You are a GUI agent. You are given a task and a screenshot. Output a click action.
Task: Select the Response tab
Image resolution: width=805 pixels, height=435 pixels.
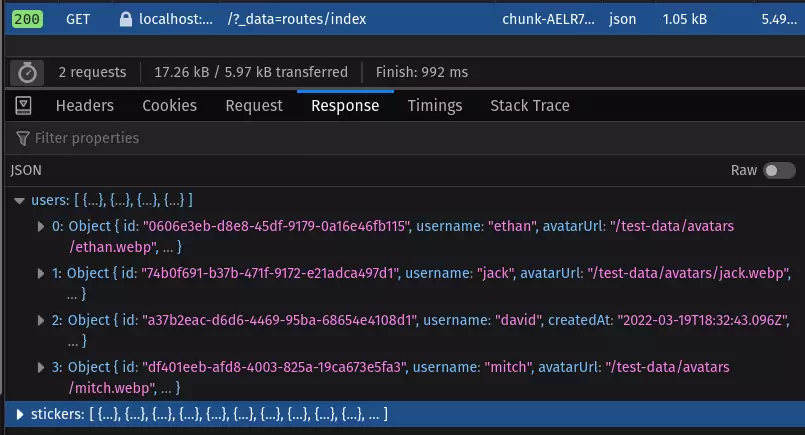[x=345, y=105]
